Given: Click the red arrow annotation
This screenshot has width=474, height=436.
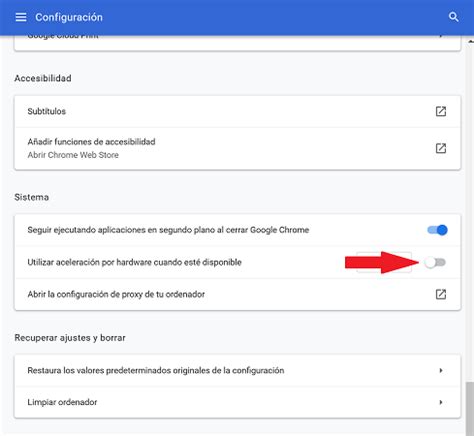Looking at the screenshot, I should (382, 262).
